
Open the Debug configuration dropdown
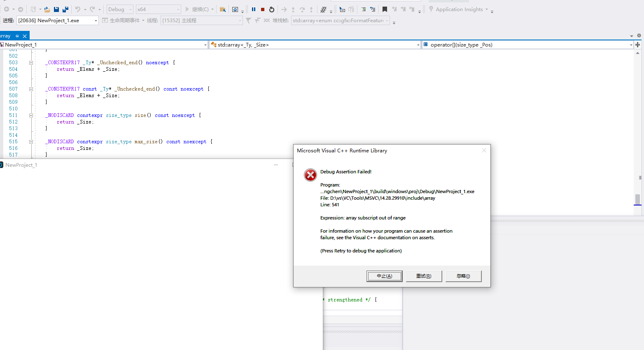pos(120,9)
